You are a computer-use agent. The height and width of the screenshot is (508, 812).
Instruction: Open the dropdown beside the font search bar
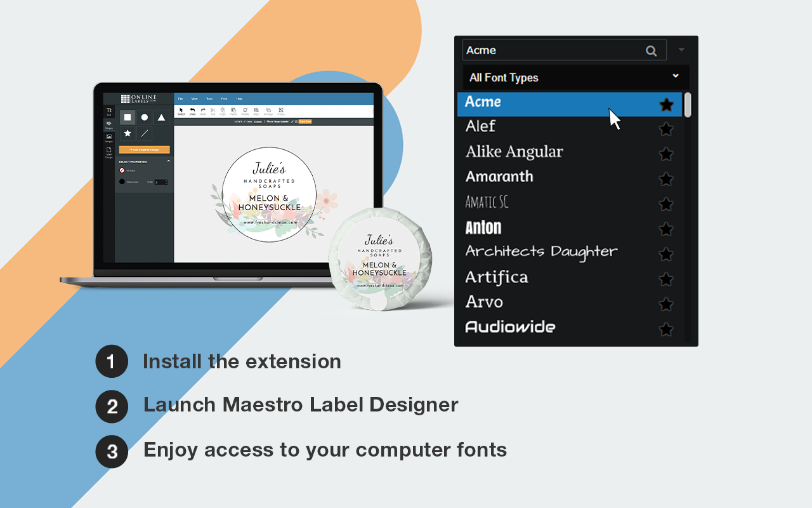(681, 50)
